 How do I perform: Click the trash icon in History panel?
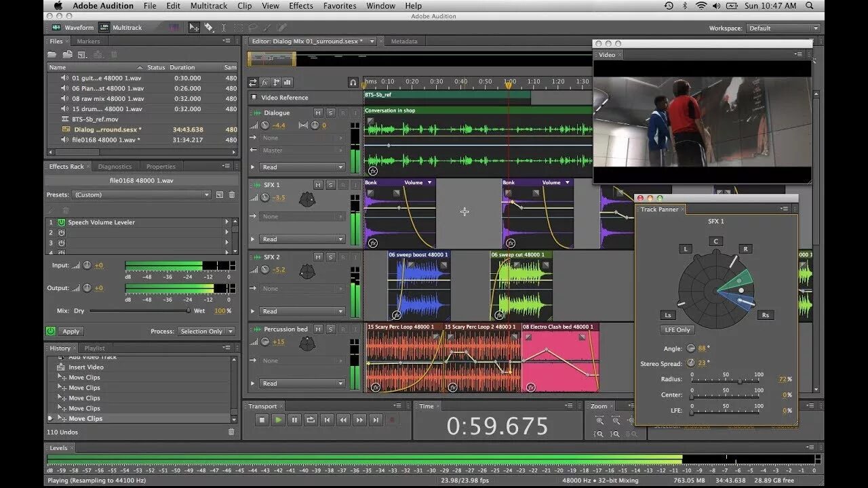point(231,432)
